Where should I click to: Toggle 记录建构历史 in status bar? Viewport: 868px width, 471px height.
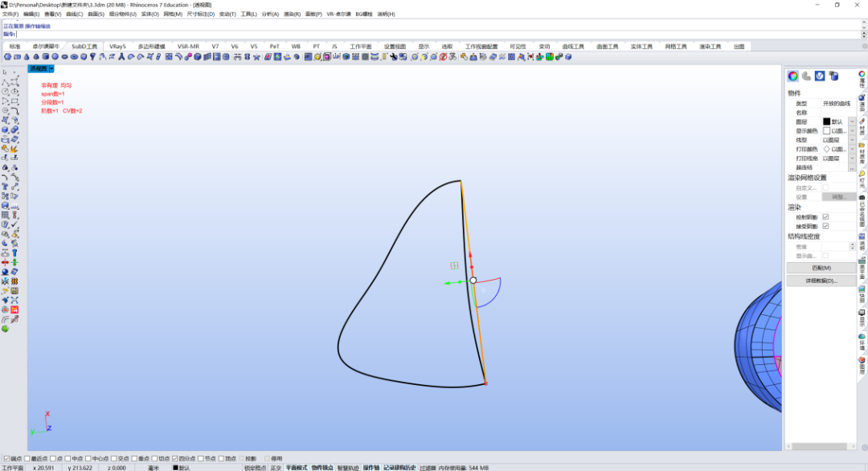point(399,468)
